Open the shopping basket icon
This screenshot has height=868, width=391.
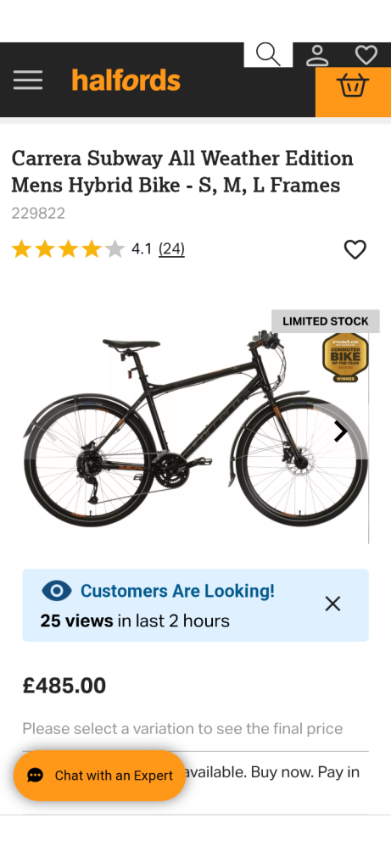353,86
